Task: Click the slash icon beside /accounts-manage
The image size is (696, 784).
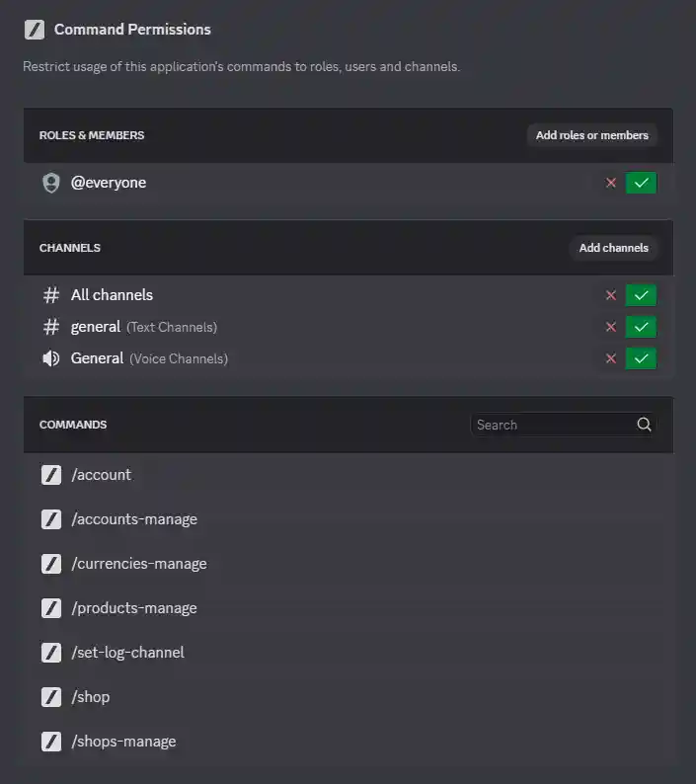Action: [x=51, y=519]
